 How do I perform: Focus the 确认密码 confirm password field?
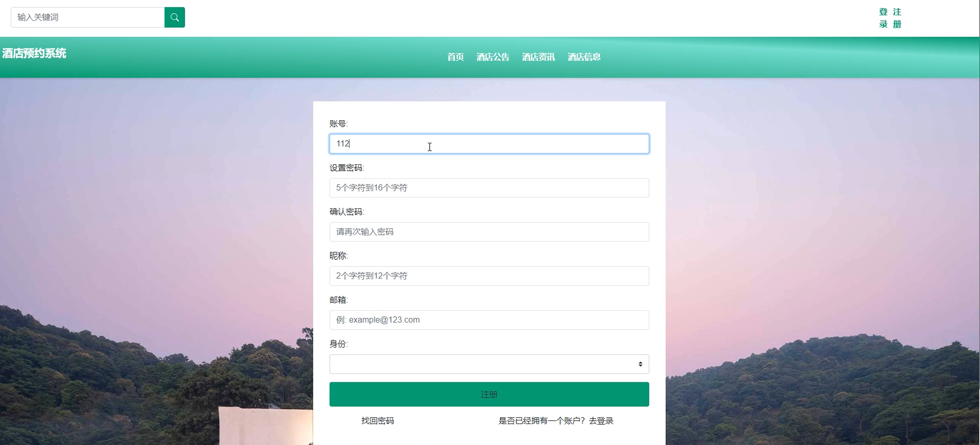click(489, 232)
